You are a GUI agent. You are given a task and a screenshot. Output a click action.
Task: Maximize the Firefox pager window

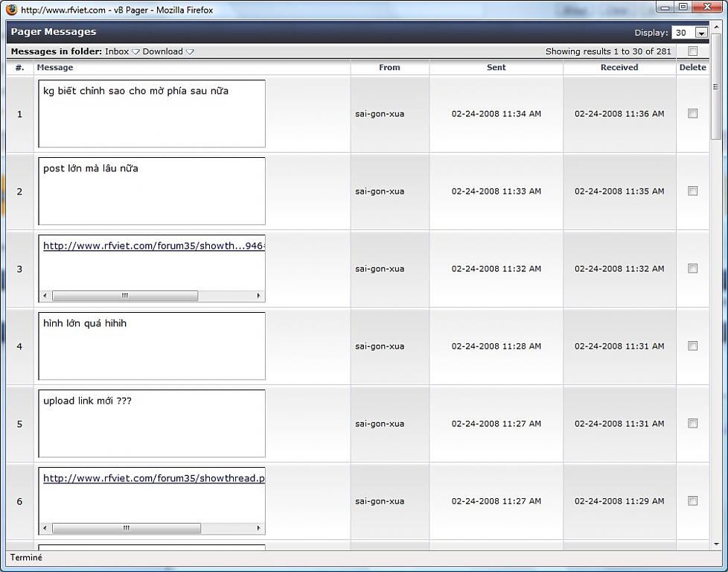683,7
